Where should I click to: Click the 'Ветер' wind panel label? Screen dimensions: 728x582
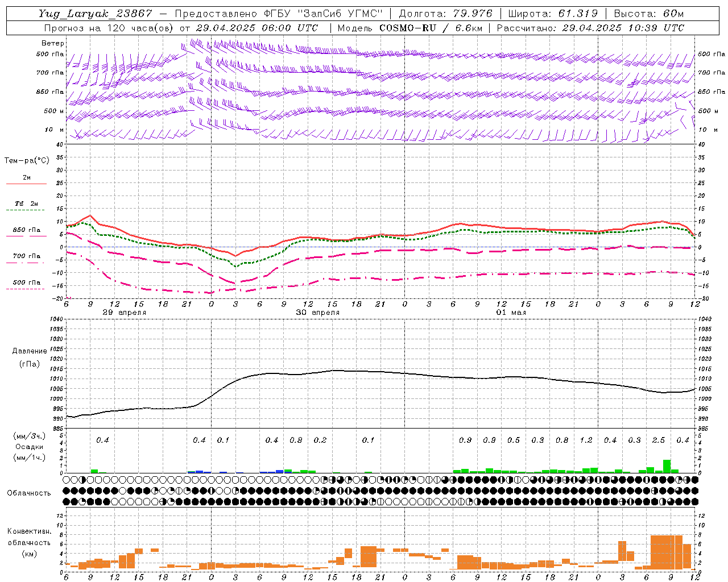(x=53, y=43)
